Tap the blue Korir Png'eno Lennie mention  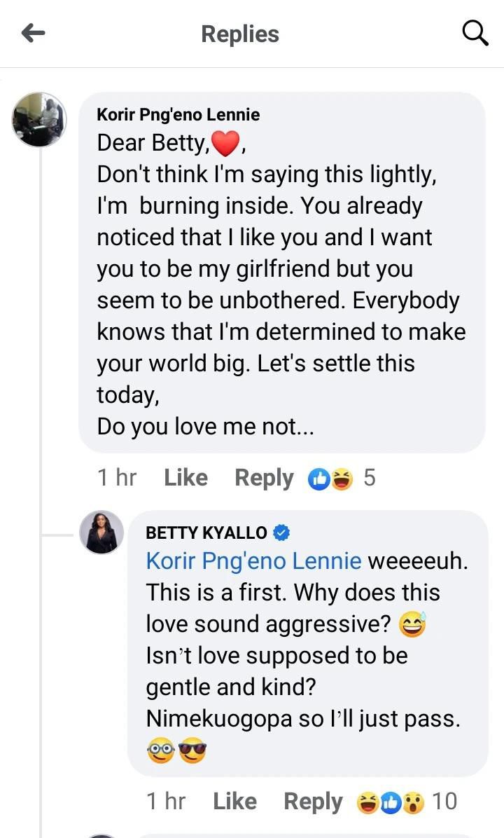pyautogui.click(x=253, y=561)
